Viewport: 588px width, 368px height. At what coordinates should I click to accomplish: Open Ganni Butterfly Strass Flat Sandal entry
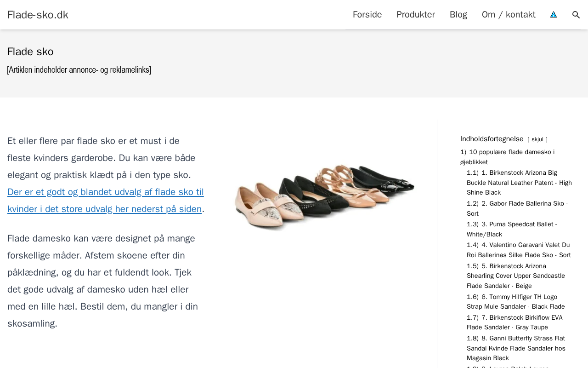[x=516, y=348]
